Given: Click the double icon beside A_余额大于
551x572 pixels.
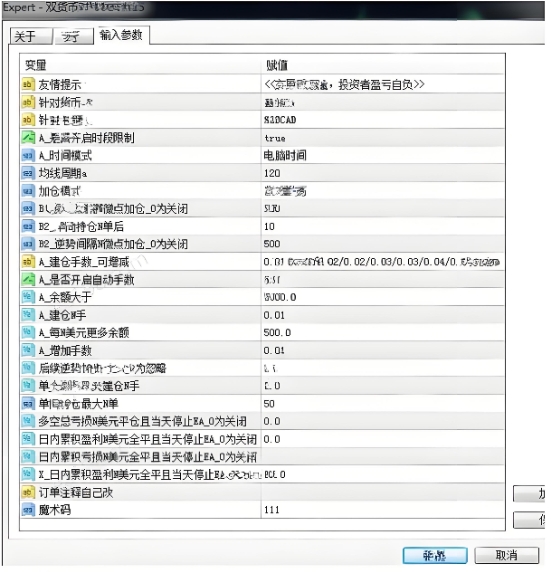Looking at the screenshot, I should 28,298.
